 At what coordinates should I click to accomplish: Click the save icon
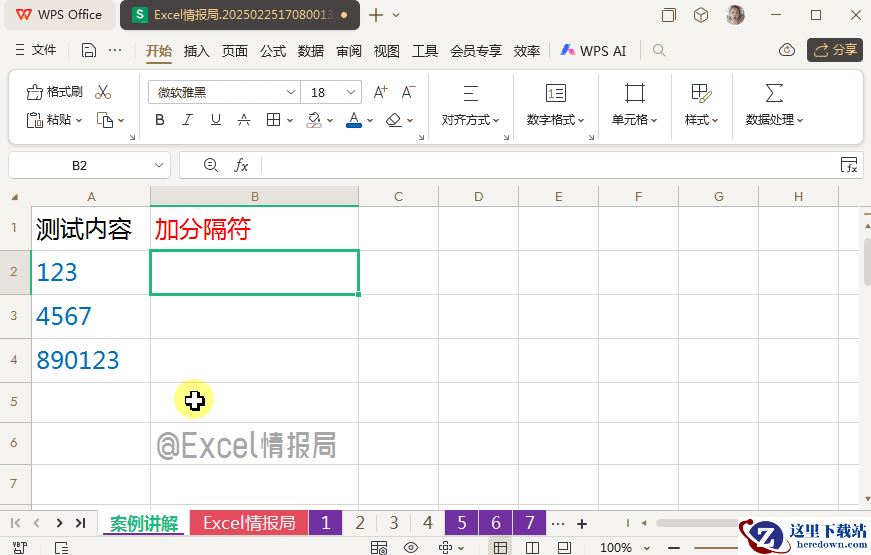pyautogui.click(x=89, y=50)
